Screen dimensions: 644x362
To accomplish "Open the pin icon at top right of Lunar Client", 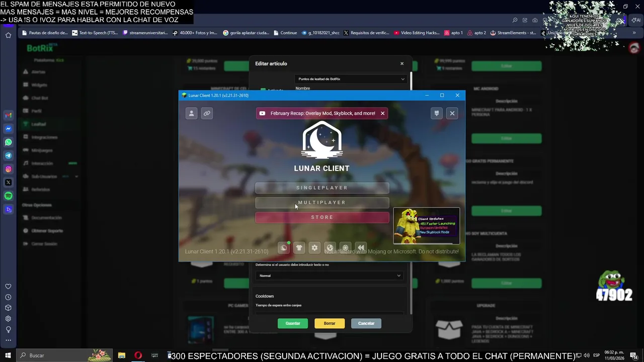I will click(437, 113).
